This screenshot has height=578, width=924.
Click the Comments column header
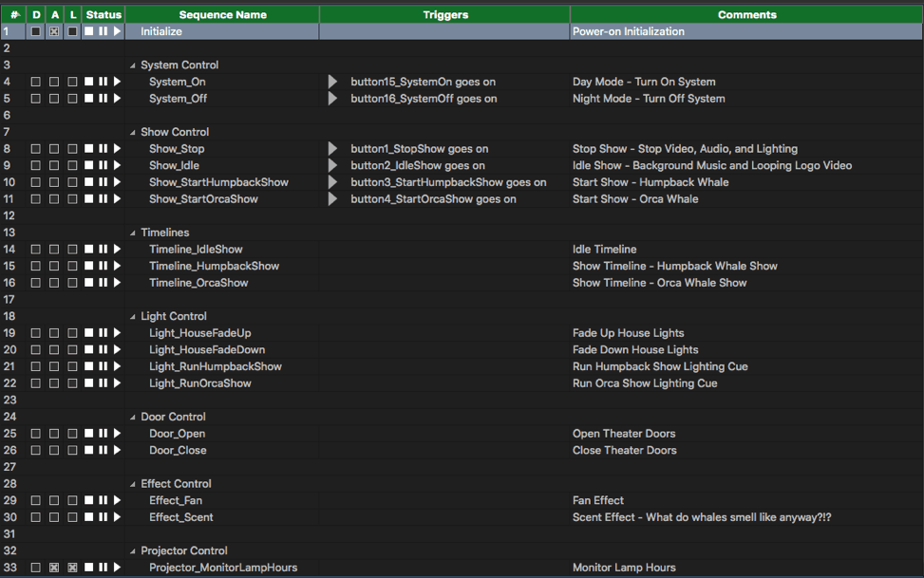point(746,14)
